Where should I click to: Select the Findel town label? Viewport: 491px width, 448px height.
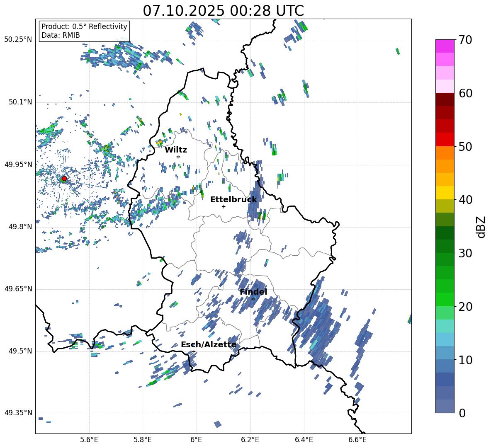pos(253,292)
